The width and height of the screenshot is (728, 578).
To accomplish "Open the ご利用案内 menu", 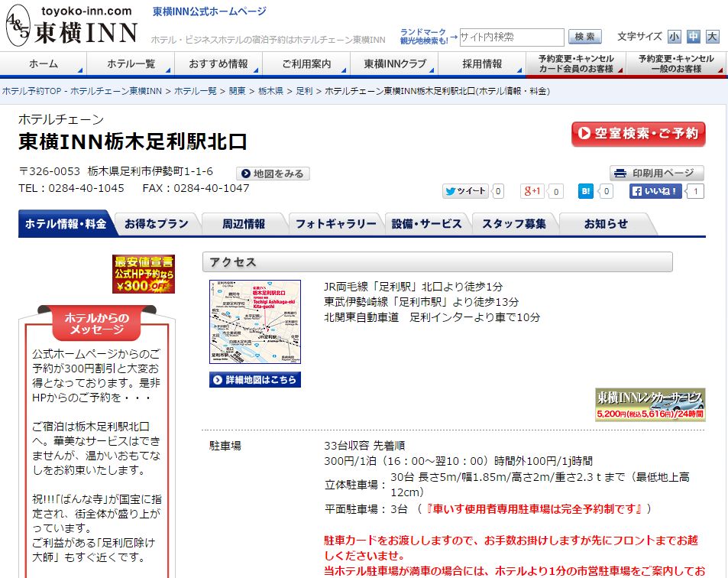I will tap(306, 63).
